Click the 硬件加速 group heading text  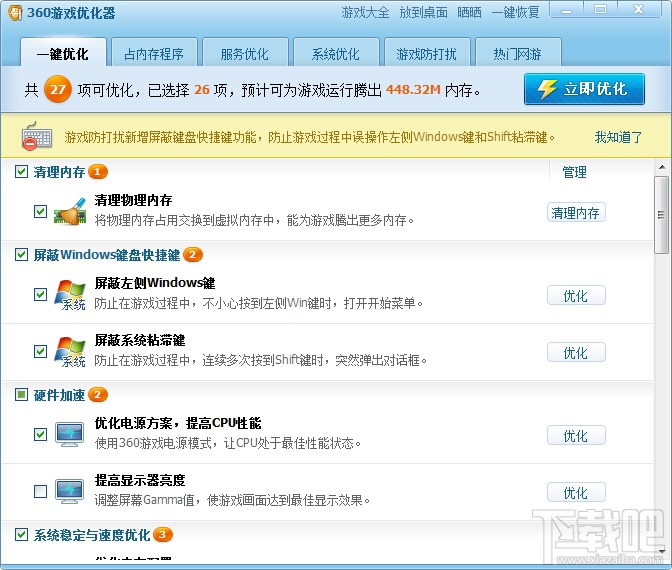point(59,395)
